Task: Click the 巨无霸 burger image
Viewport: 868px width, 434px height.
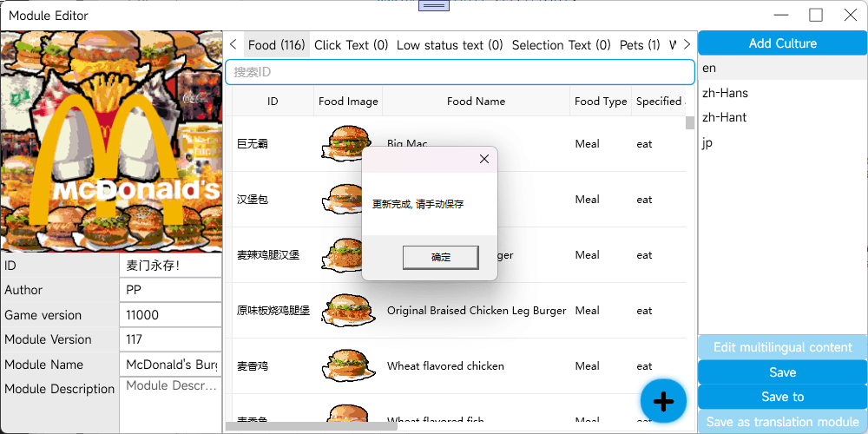Action: tap(346, 144)
